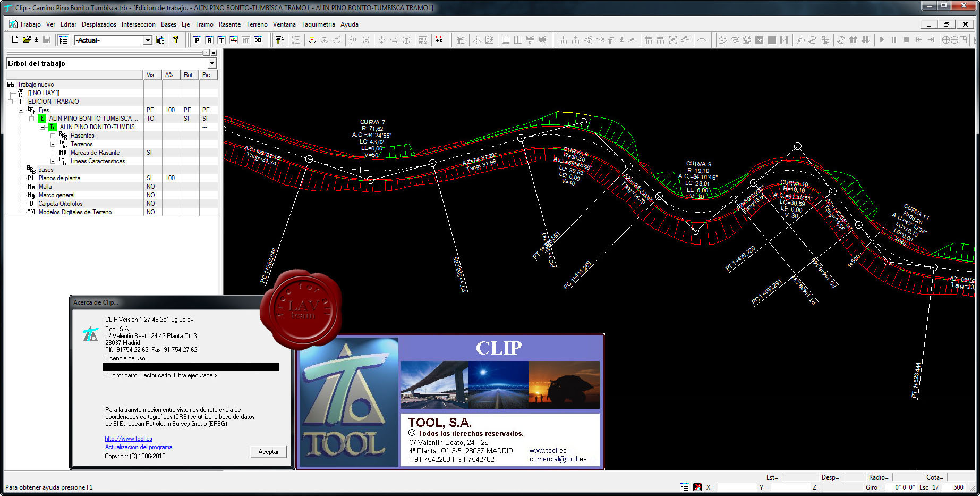980x496 pixels.
Task: Click the X= coordinate field in status bar
Action: point(737,487)
